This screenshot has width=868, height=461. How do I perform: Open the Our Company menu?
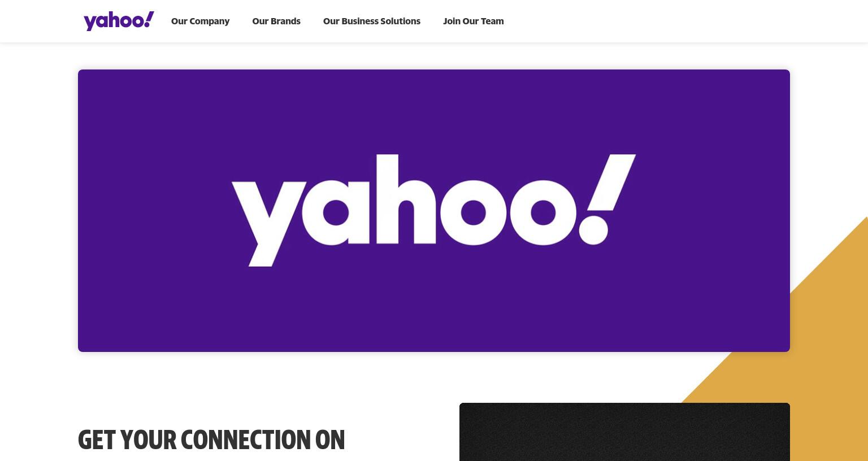[200, 21]
